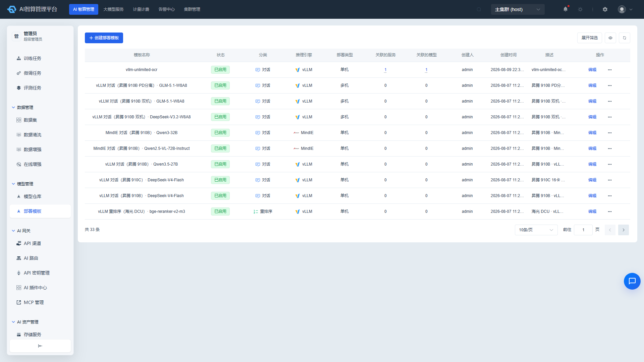The width and height of the screenshot is (644, 362).
Task: Open API 密钥管理 in the sidebar
Action: (x=40, y=273)
